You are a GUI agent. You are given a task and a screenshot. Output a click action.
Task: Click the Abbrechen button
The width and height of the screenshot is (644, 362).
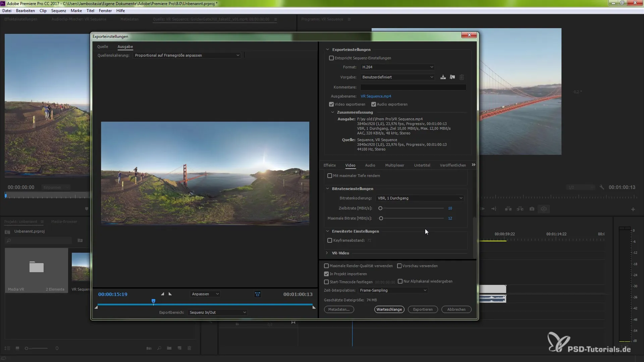[x=456, y=309]
